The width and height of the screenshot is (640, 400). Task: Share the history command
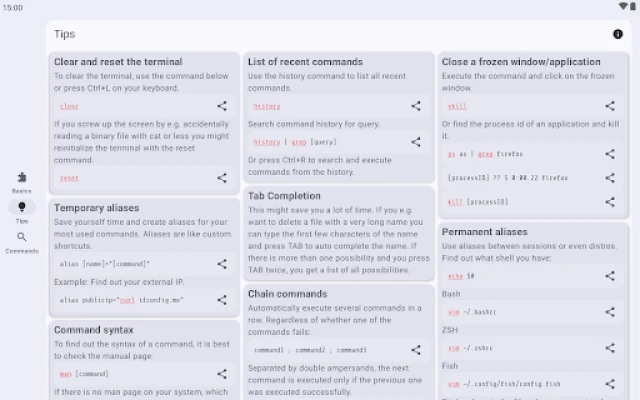(x=416, y=105)
